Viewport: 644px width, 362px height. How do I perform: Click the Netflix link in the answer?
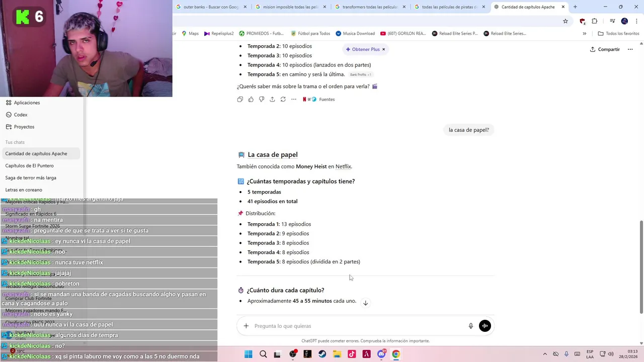[343, 166]
